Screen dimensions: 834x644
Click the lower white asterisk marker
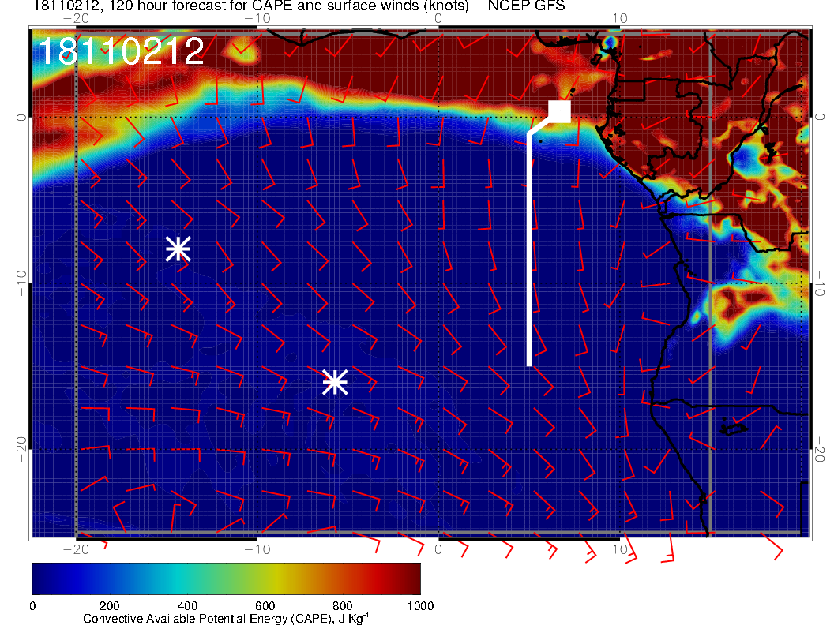[335, 382]
